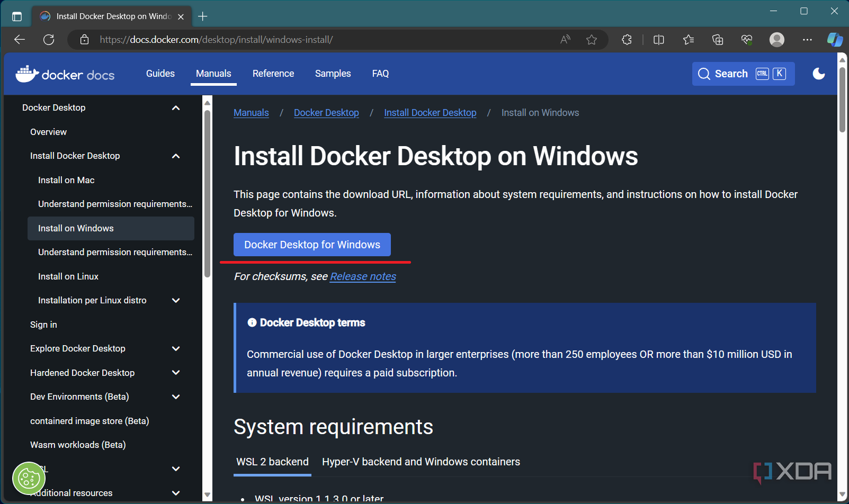Viewport: 849px width, 504px height.
Task: Open Settings and more ellipsis
Action: 807,40
